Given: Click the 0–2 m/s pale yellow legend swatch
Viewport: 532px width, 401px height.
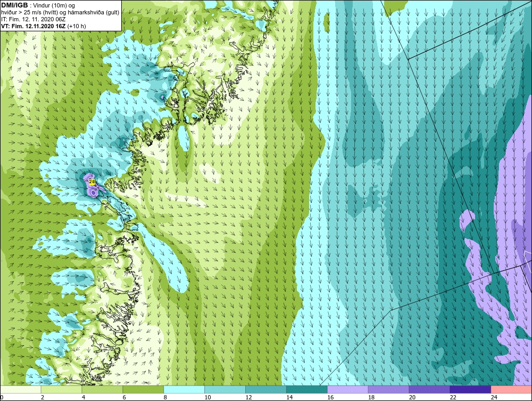Looking at the screenshot, I should pyautogui.click(x=21, y=389).
